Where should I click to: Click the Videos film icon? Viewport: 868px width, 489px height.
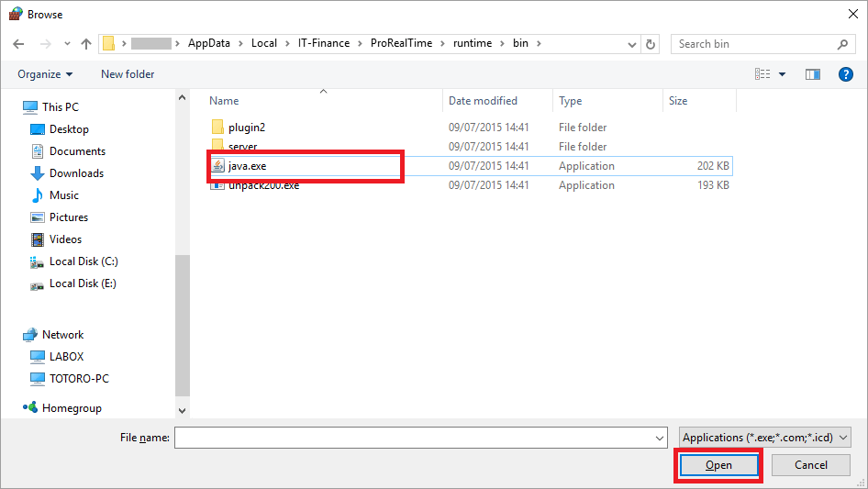tap(37, 239)
